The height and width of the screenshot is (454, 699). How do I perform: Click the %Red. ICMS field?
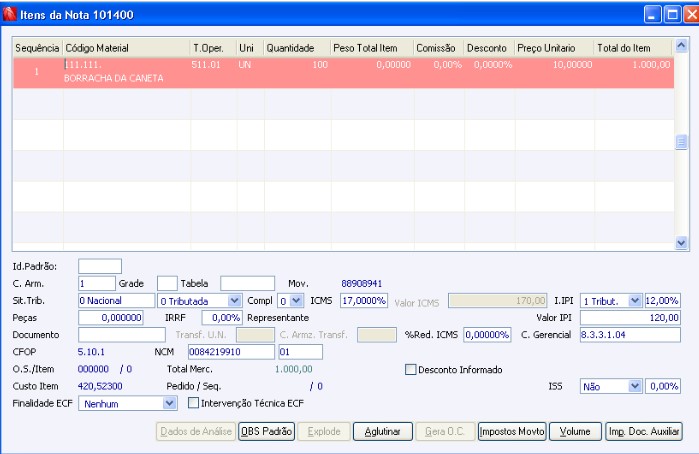coord(487,334)
